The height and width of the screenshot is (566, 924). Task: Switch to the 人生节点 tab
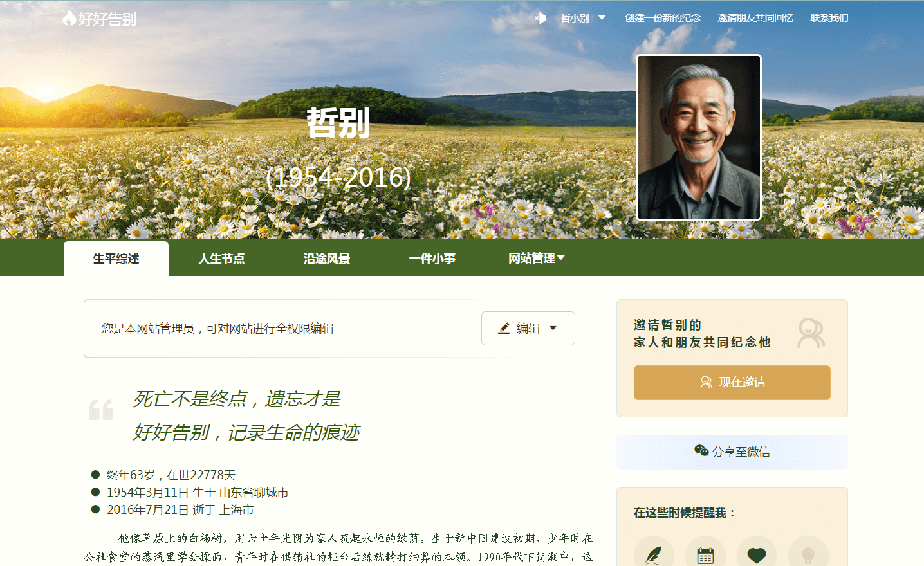(221, 259)
